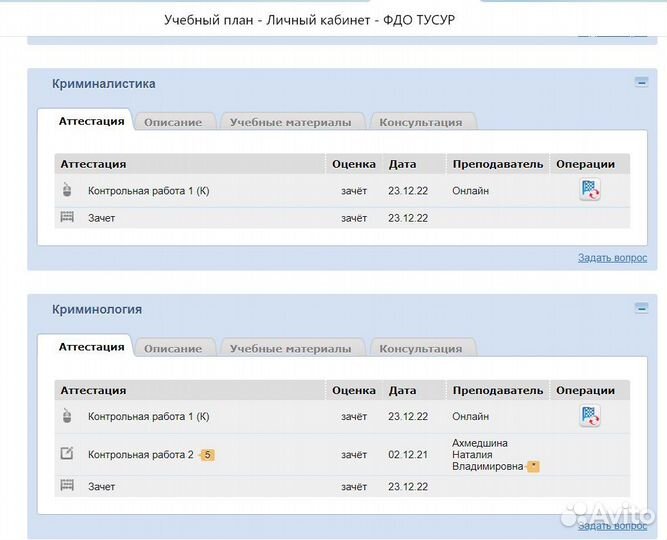Switch to Учебные материалы tab in Криминология
Viewport: 667px width, 540px height.
(x=290, y=349)
